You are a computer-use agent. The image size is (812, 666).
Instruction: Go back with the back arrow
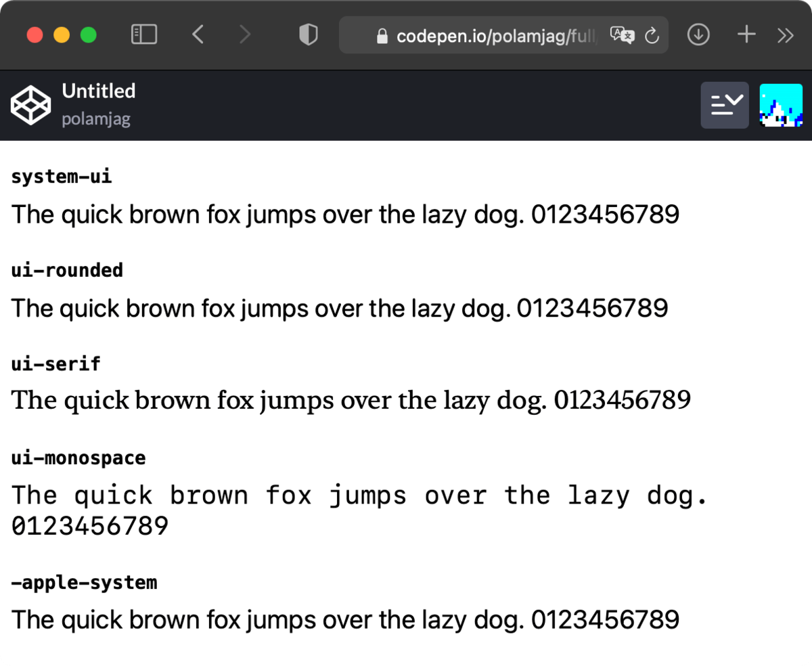click(197, 35)
